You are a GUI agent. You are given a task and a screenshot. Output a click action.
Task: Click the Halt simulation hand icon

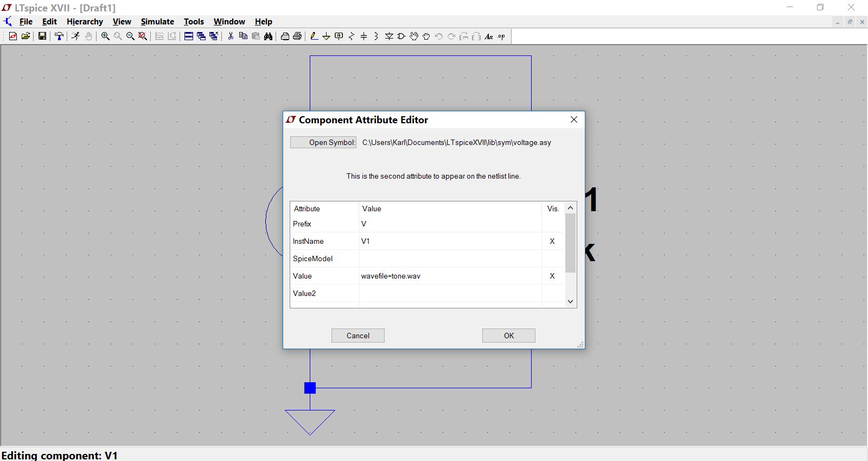point(88,36)
